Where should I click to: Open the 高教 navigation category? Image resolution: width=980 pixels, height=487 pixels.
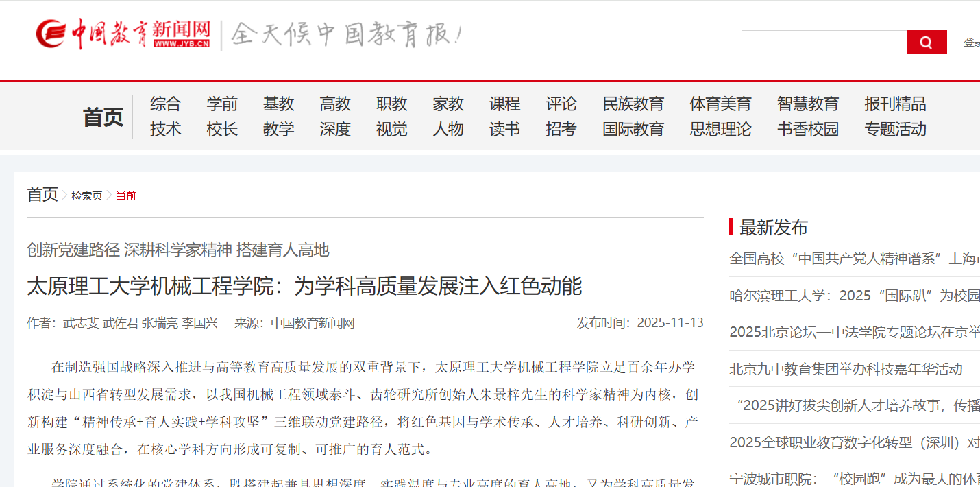pyautogui.click(x=335, y=104)
